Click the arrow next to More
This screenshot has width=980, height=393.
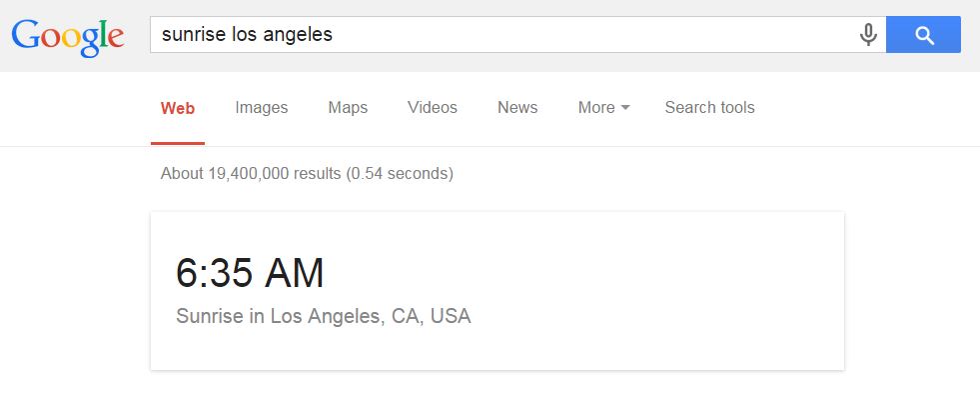625,108
